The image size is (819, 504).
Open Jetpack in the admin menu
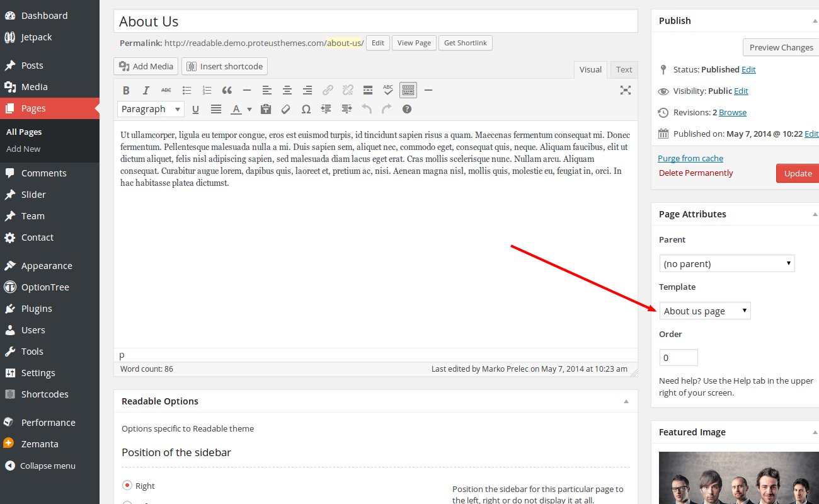[50, 37]
